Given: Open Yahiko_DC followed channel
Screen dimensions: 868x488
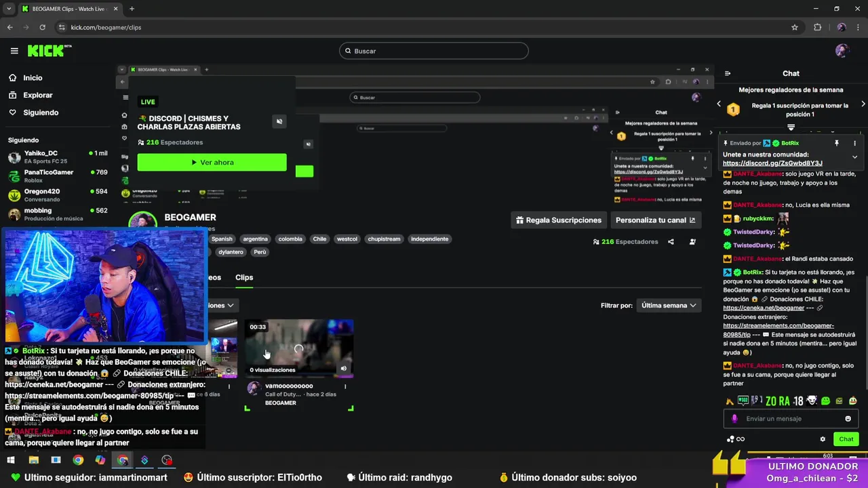Looking at the screenshot, I should click(58, 157).
